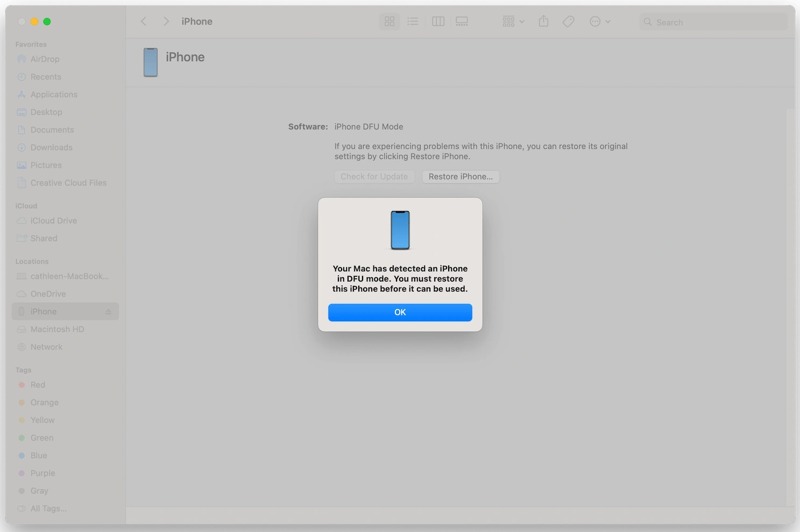Filter by the Blue tag
800x532 pixels.
coord(65,455)
